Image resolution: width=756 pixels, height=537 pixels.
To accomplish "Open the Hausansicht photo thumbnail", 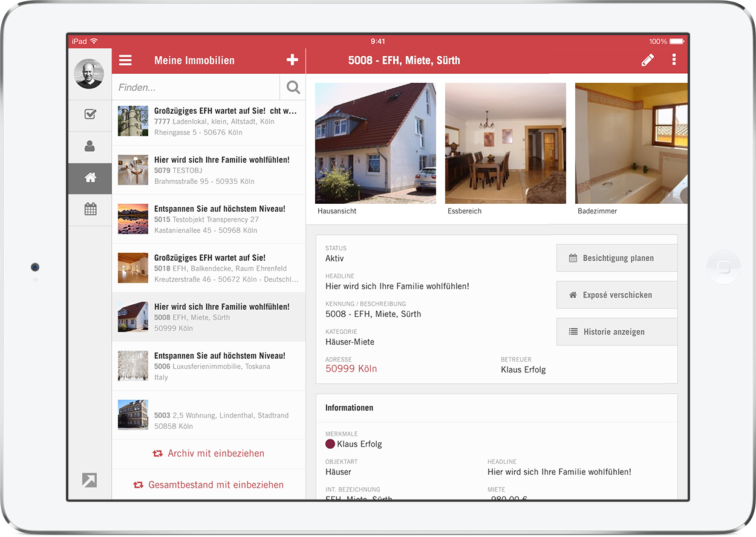I will click(x=376, y=143).
